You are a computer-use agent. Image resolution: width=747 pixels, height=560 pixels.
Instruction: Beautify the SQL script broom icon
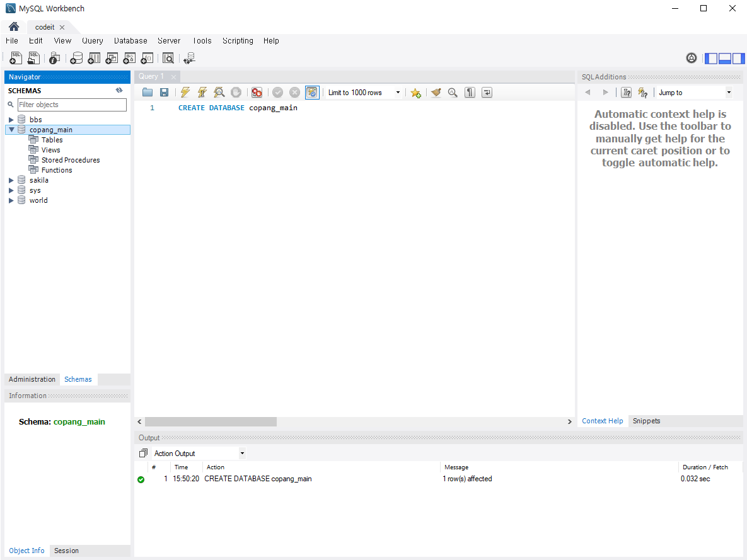tap(436, 93)
